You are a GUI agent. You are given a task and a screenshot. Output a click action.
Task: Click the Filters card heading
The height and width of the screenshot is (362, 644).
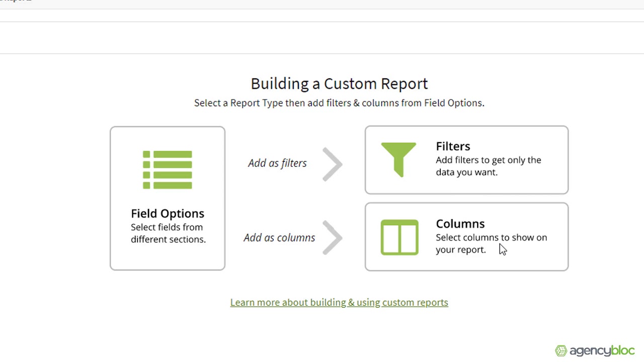[x=453, y=146]
